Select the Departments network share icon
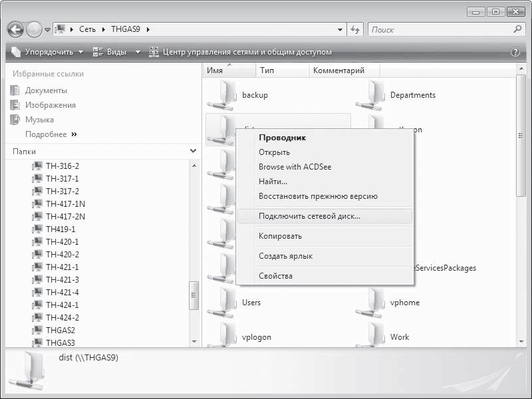 370,95
